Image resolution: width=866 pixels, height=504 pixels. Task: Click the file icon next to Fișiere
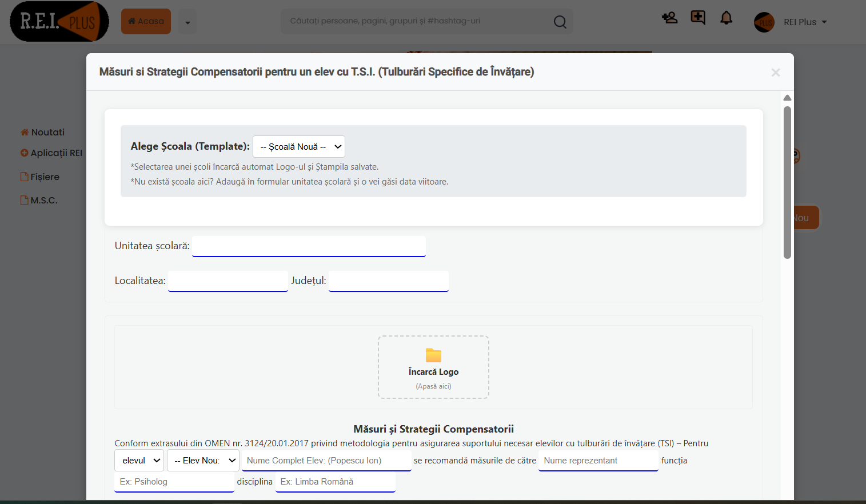pyautogui.click(x=23, y=176)
